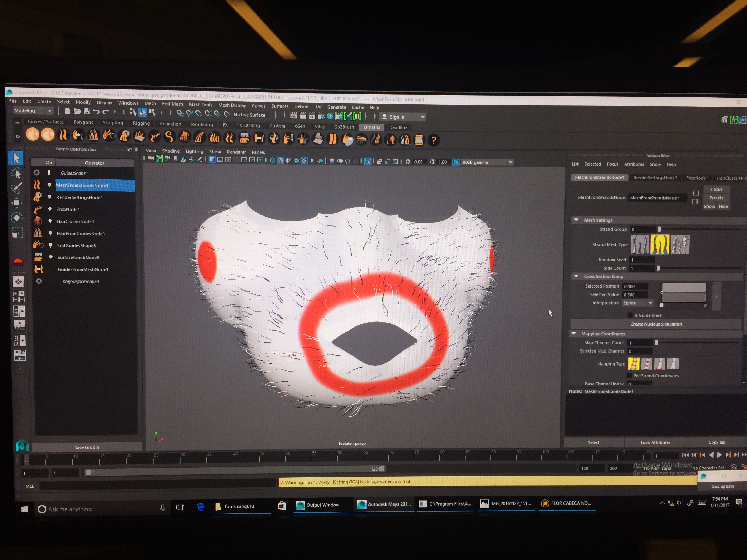Click Create Nucleus Simulation button
Viewport: 747px width, 560px height.
coord(656,324)
